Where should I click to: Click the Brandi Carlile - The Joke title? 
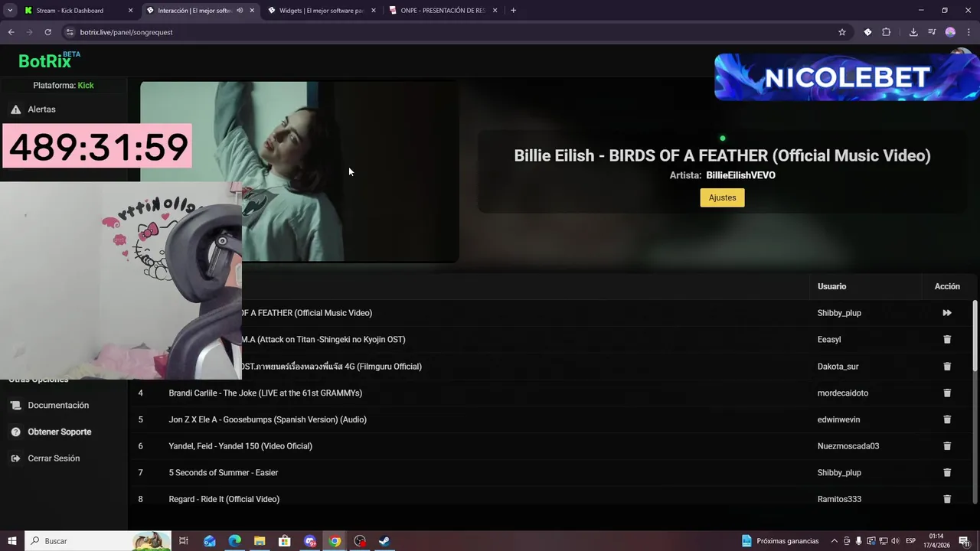click(266, 393)
